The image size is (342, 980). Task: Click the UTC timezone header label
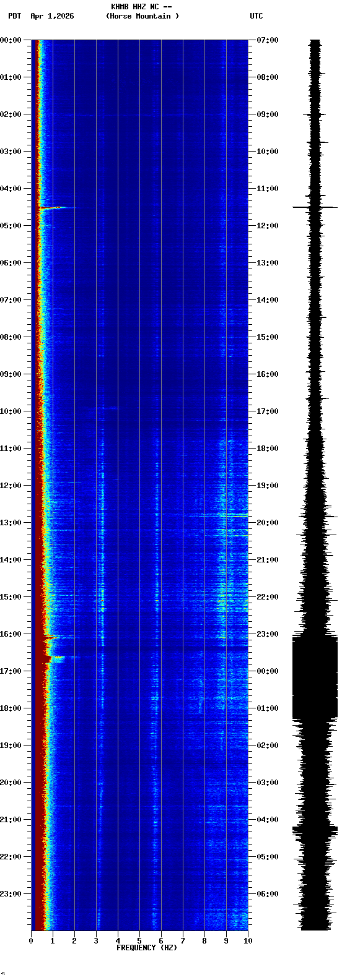pos(256,16)
